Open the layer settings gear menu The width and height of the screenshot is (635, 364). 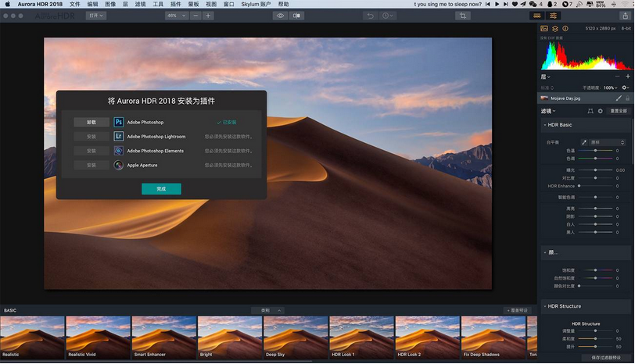tap(626, 87)
